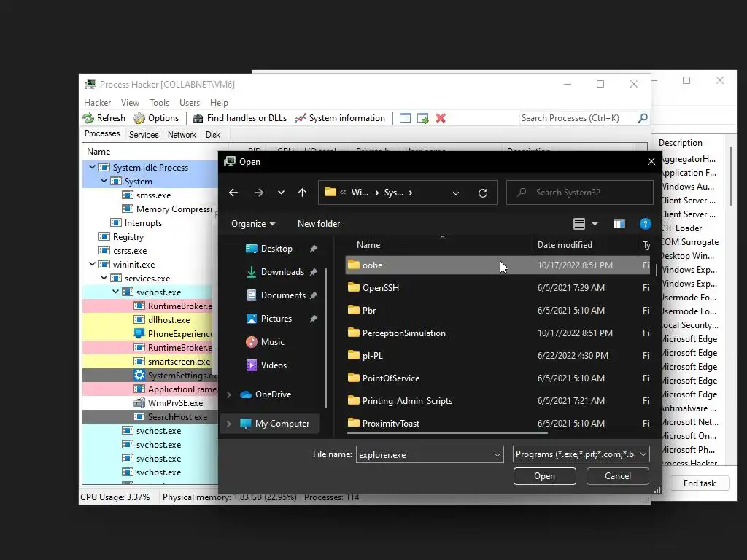Open the recent locations dropdown arrow
This screenshot has height=560, width=747.
281,192
